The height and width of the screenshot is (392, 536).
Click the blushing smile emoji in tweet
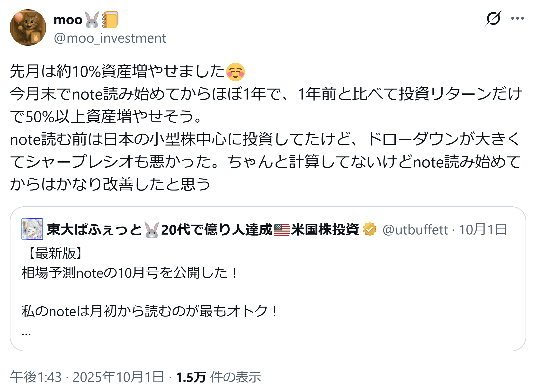coord(235,72)
